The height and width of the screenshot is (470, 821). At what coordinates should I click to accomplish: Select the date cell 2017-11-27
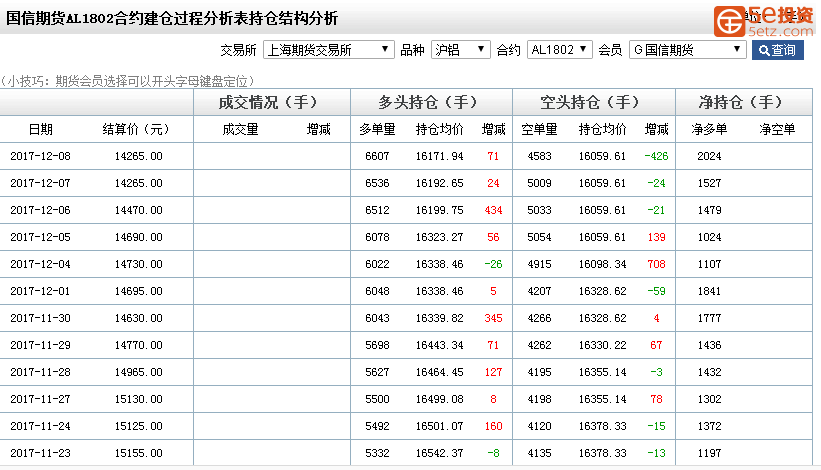click(x=40, y=399)
